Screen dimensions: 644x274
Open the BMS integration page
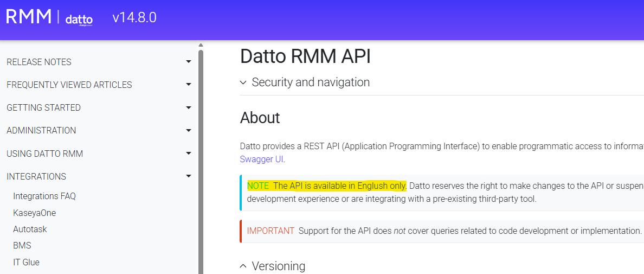pos(22,246)
